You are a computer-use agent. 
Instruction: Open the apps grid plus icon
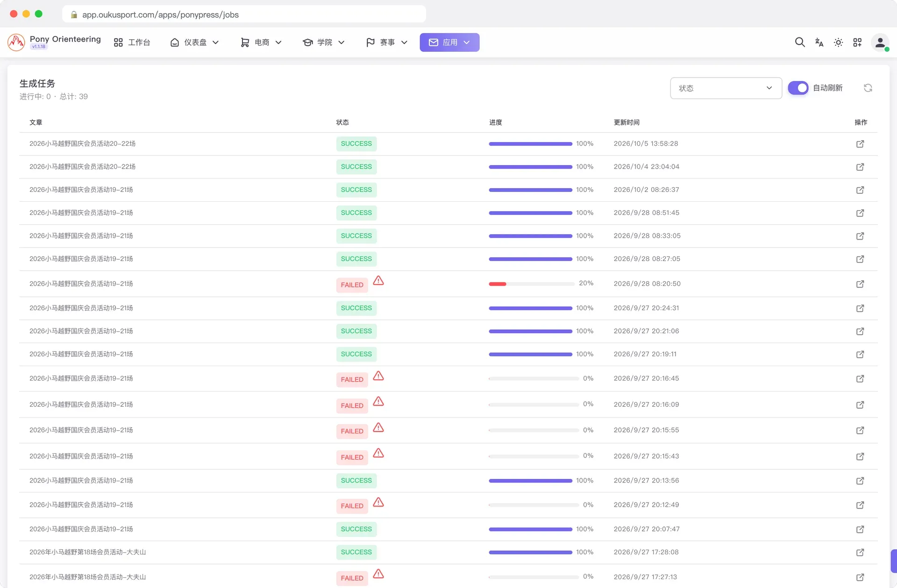tap(857, 43)
